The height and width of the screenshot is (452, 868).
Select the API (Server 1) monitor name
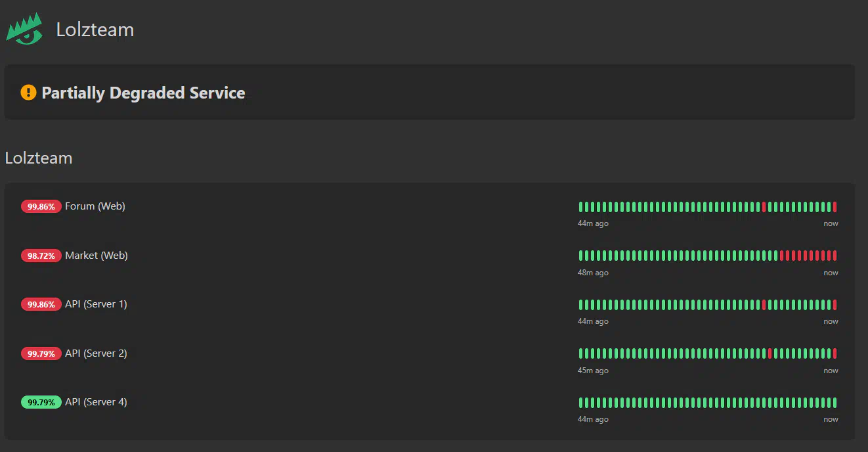tap(96, 304)
